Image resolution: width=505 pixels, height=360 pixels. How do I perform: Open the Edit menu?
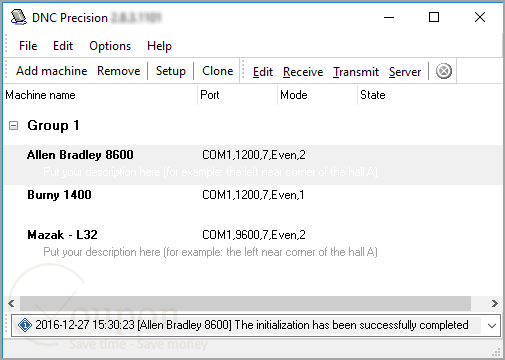[63, 46]
